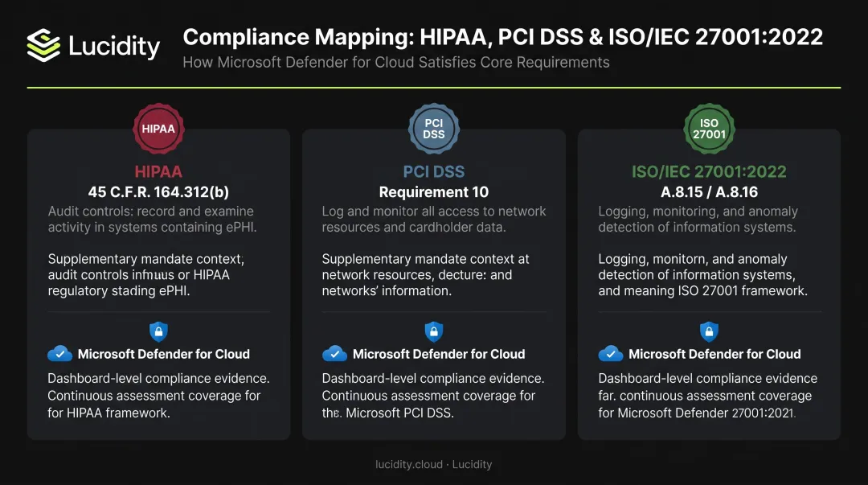The width and height of the screenshot is (868, 485).
Task: Click 'for Microsoft Defender 27001:2021' evidence text
Action: 696,413
